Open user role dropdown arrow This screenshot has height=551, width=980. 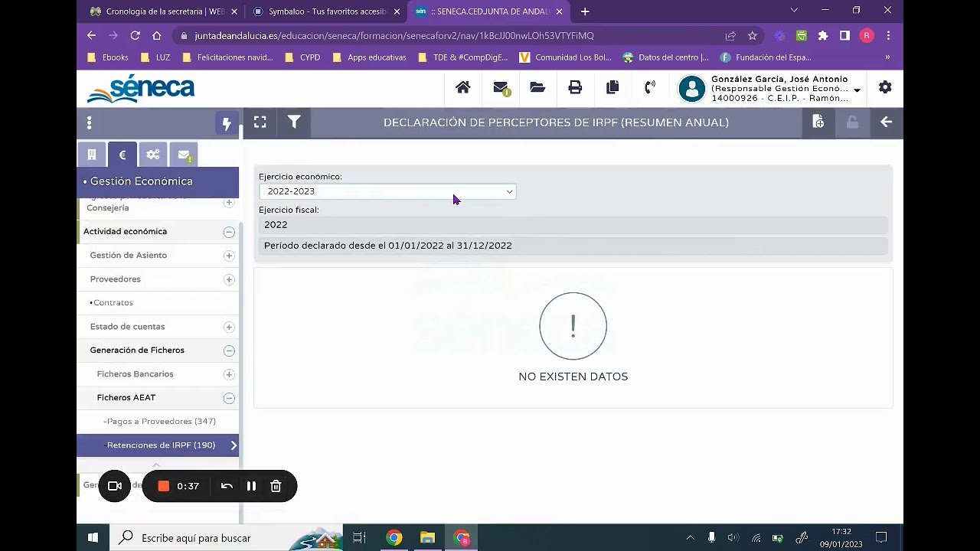coord(857,90)
